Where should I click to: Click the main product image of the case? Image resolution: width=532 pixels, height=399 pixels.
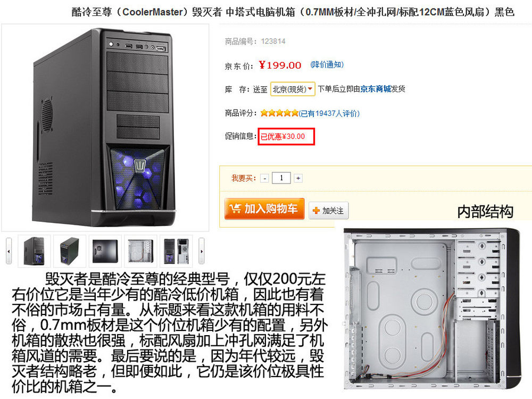point(105,128)
